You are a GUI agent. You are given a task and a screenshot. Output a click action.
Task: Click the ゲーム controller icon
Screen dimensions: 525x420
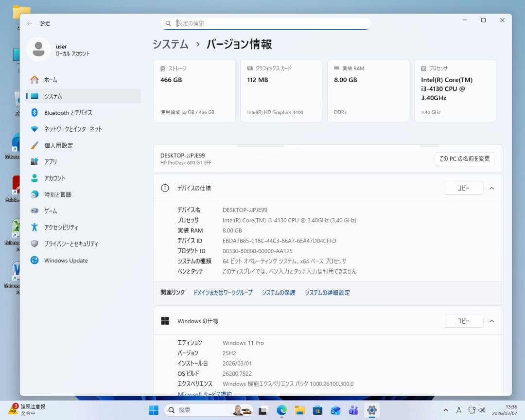[35, 210]
